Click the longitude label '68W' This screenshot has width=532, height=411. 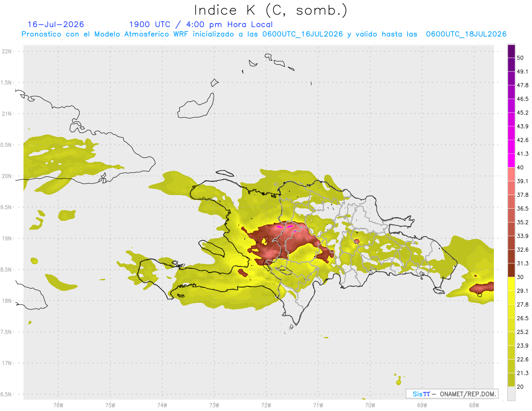474,405
